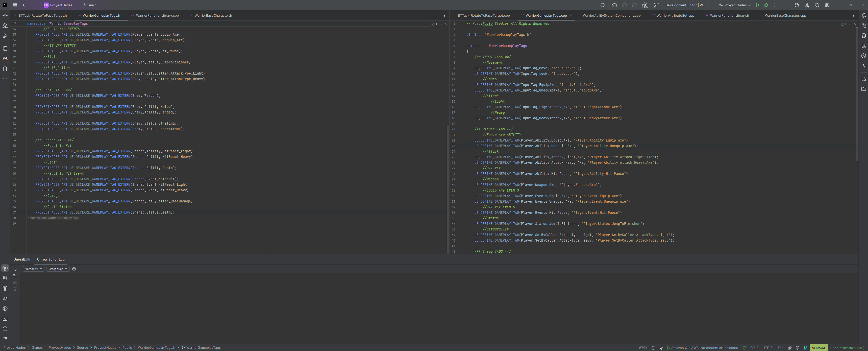Click WarriorGameplayTags.h breadcrumb
The width and height of the screenshot is (868, 351).
click(156, 348)
